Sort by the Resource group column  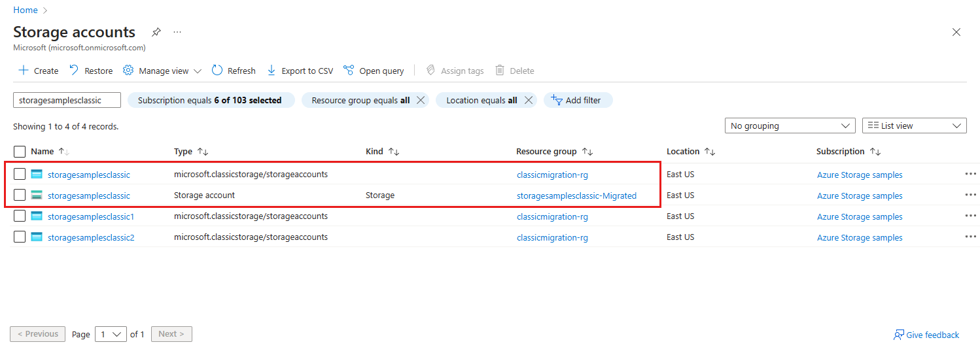554,152
